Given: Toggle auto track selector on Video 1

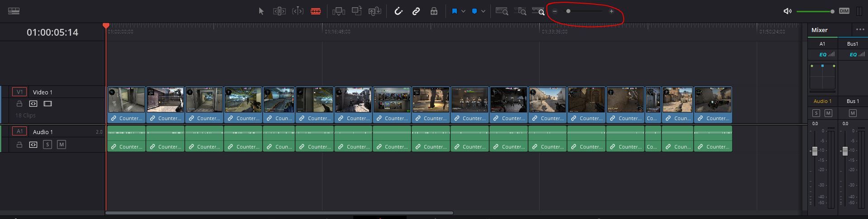Looking at the screenshot, I should pos(33,104).
